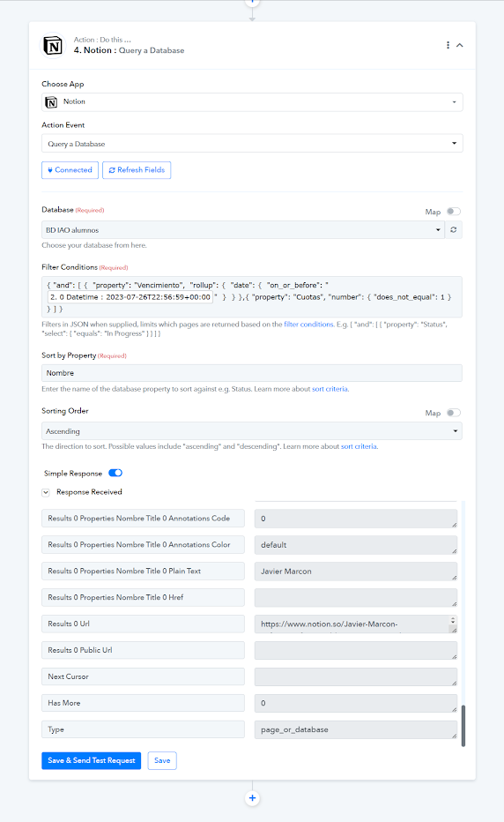
Task: Click the Notion icon in Choose App field
Action: (51, 102)
